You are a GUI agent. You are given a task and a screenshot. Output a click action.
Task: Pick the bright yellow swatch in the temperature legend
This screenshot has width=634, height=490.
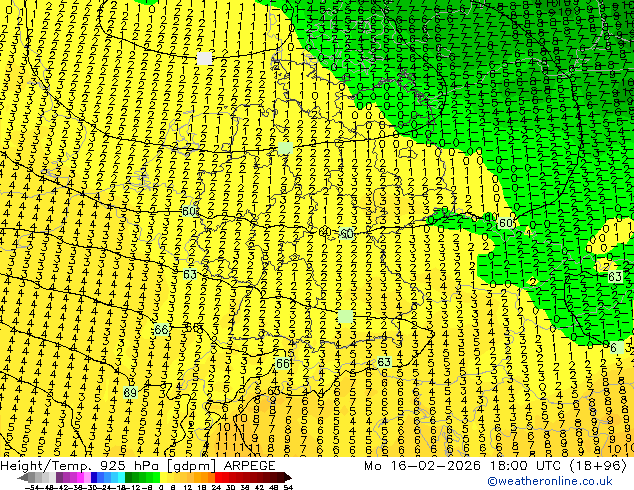[x=163, y=477]
